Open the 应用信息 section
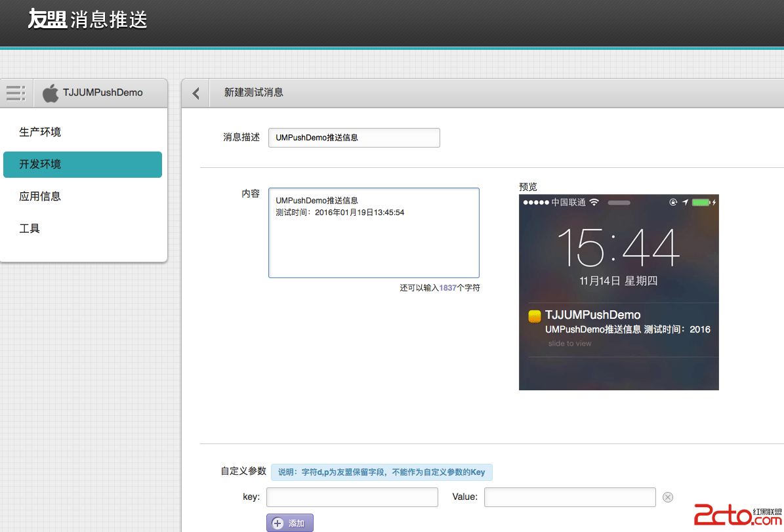This screenshot has width=784, height=532. (40, 196)
